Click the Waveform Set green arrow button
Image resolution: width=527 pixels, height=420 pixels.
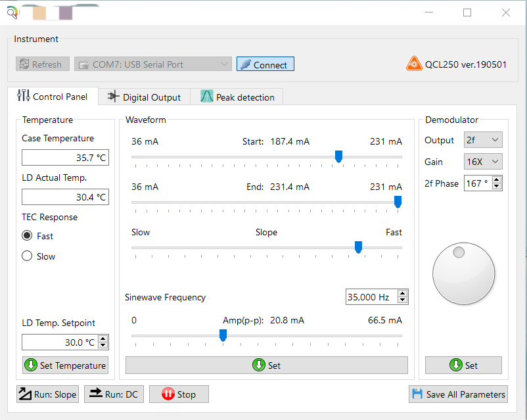pyautogui.click(x=266, y=365)
